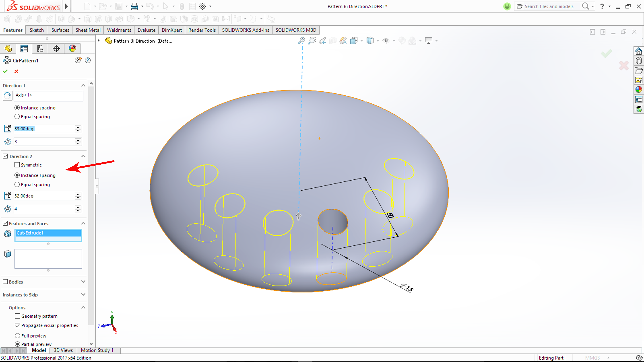The height and width of the screenshot is (362, 644).
Task: Enable the Geometry pattern checkbox
Action: (x=18, y=316)
